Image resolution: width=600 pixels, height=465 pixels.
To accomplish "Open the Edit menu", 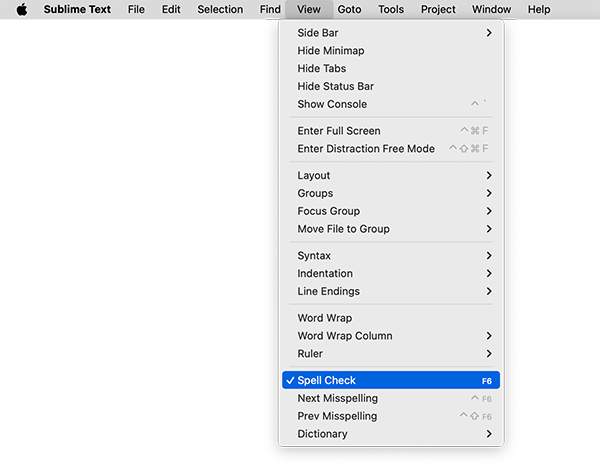I will pyautogui.click(x=171, y=9).
